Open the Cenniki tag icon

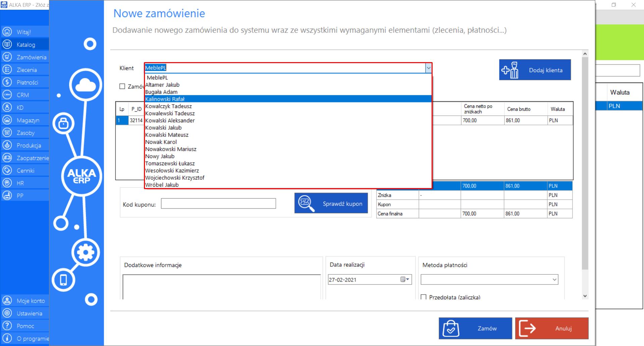(7, 170)
